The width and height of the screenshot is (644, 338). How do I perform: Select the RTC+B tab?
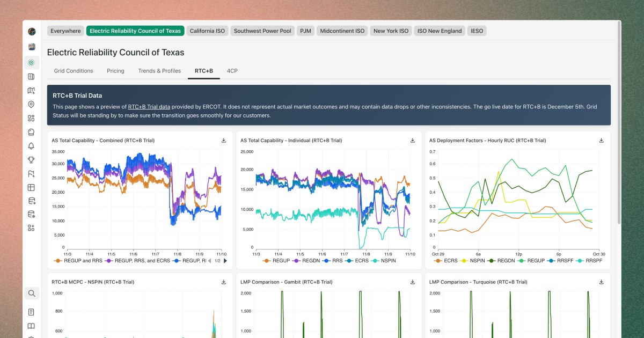(x=204, y=71)
